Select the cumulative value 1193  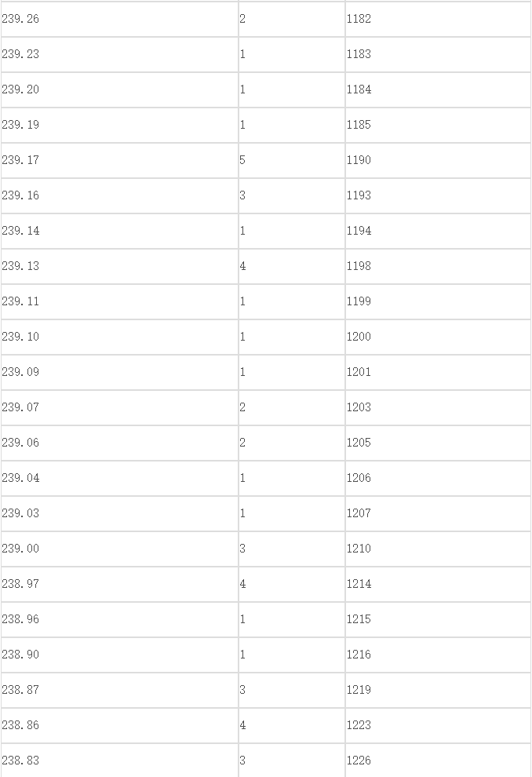(359, 195)
